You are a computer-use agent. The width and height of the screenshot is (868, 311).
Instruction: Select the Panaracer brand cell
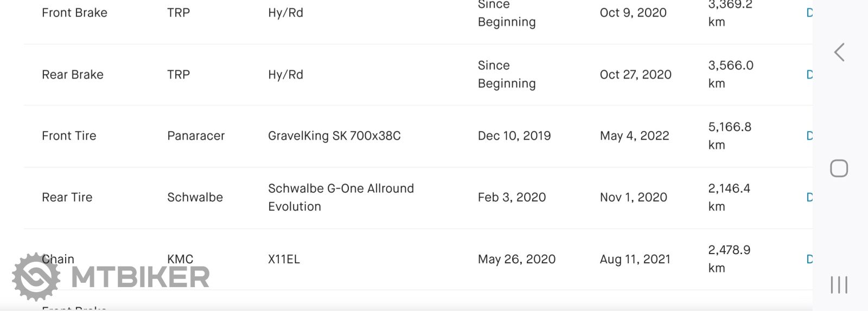(196, 135)
